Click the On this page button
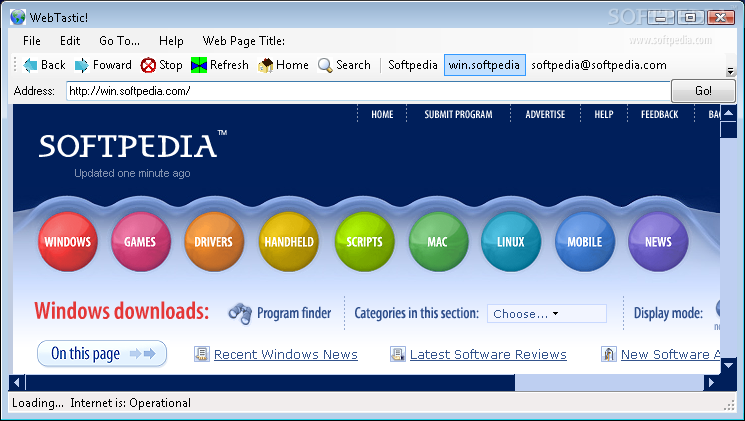745x421 pixels. click(x=102, y=354)
